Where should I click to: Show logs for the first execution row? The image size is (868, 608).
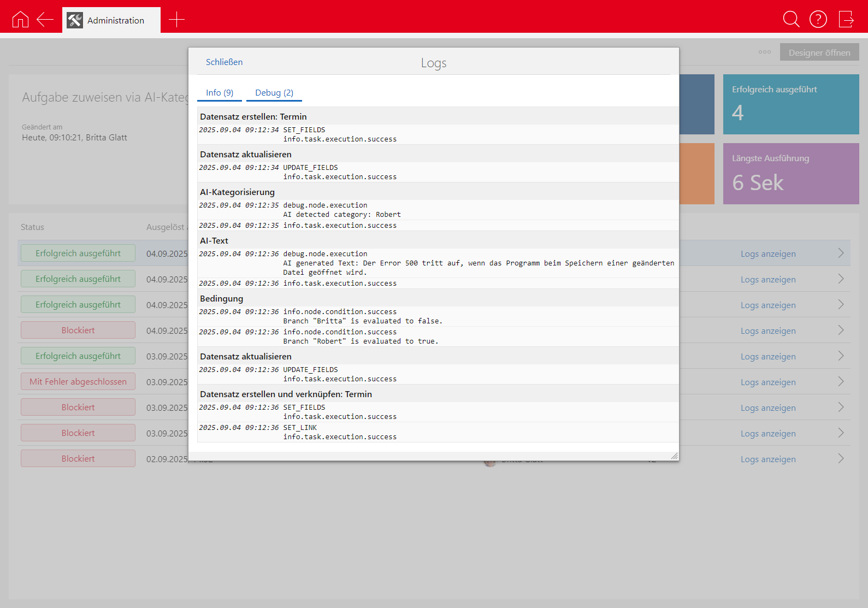tap(767, 254)
